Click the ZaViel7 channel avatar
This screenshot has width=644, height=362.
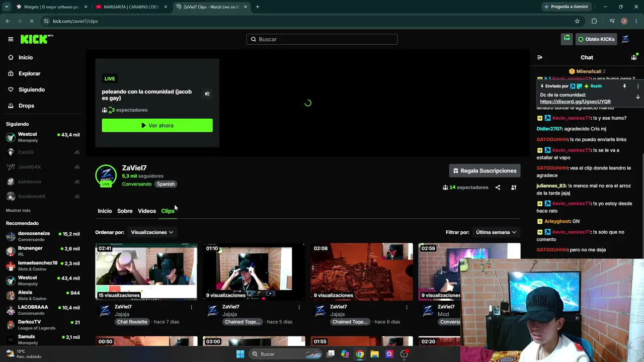coord(106,175)
